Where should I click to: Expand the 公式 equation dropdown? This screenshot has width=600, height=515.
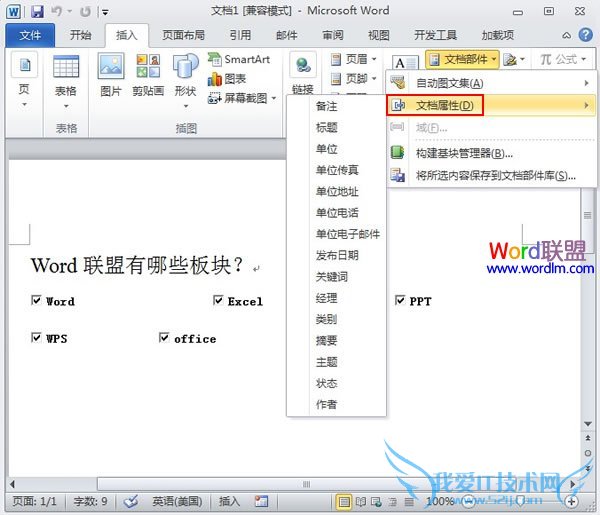584,59
